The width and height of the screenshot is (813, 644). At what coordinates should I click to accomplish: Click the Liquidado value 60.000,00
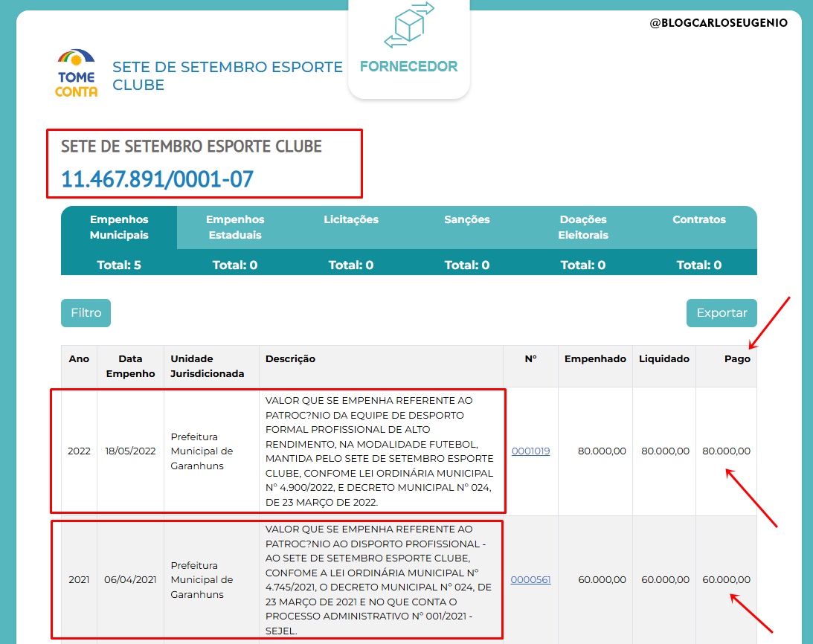(665, 580)
